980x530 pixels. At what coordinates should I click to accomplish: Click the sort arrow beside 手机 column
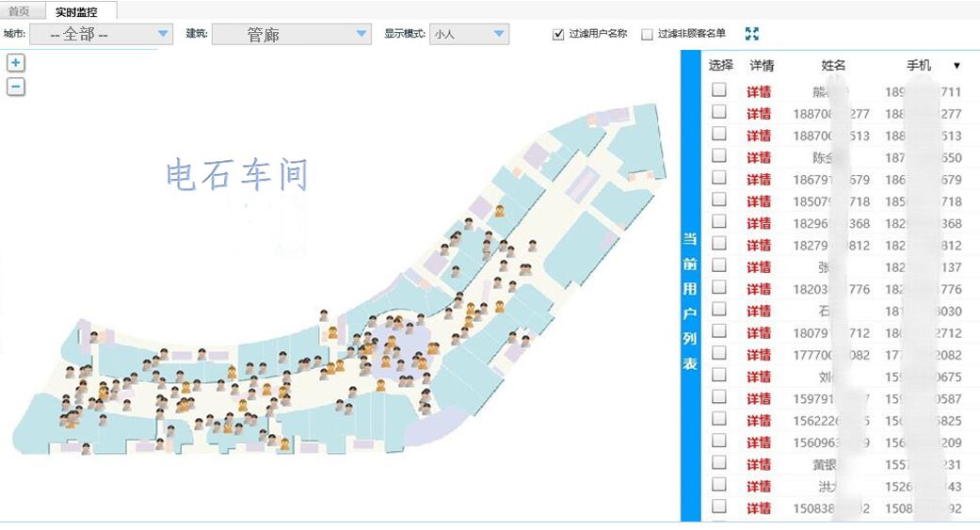coord(956,66)
